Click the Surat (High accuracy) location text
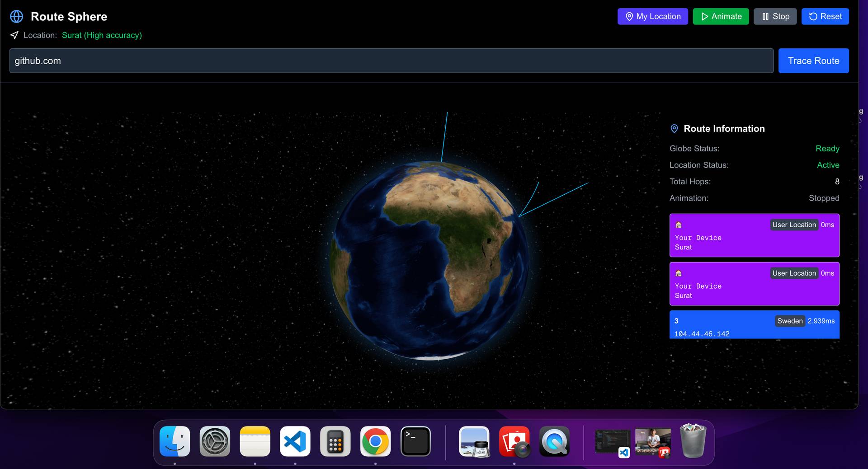868x469 pixels. point(102,35)
